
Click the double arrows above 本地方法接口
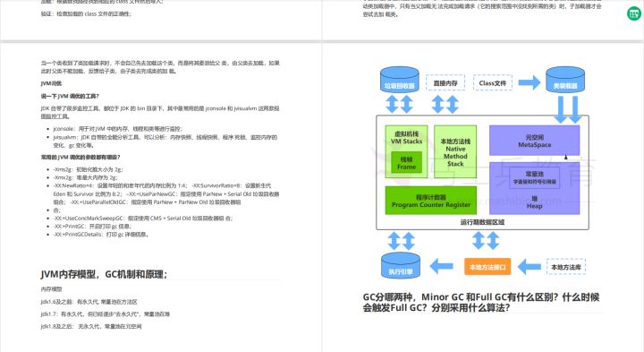coord(486,241)
